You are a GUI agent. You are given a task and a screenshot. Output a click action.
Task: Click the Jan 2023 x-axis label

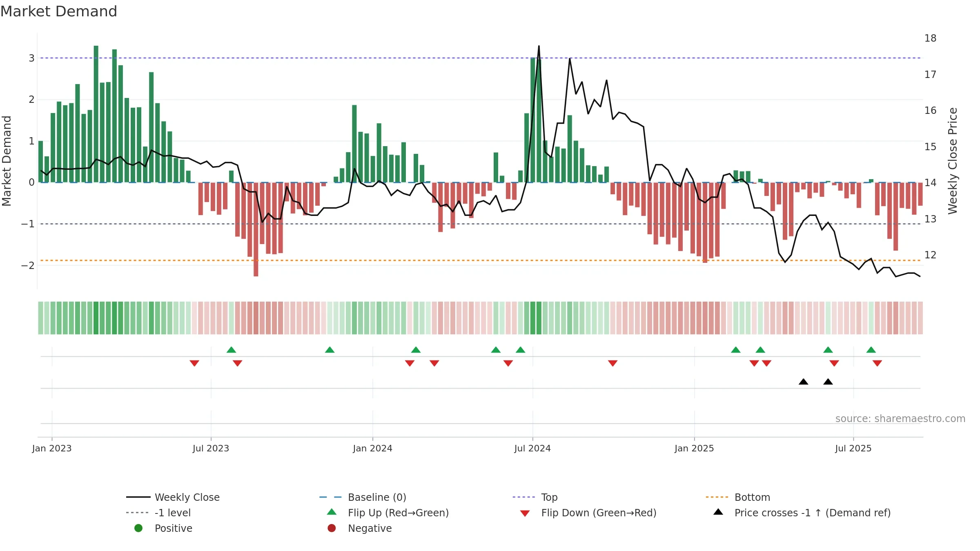[52, 448]
